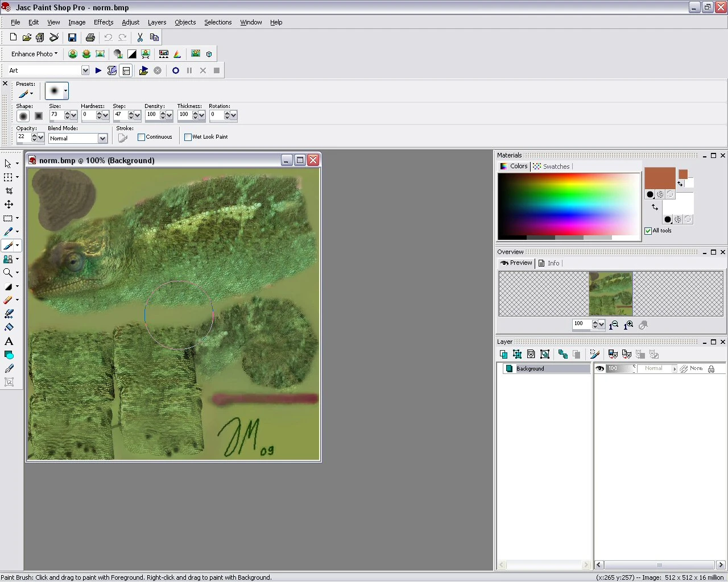The width and height of the screenshot is (728, 582).
Task: Enable Wet Look Paint checkbox
Action: pyautogui.click(x=188, y=137)
